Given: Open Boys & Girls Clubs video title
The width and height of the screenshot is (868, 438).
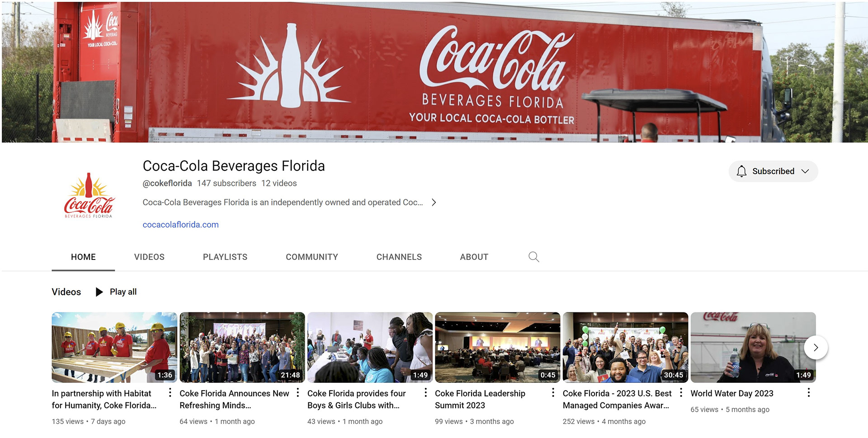Looking at the screenshot, I should 357,400.
